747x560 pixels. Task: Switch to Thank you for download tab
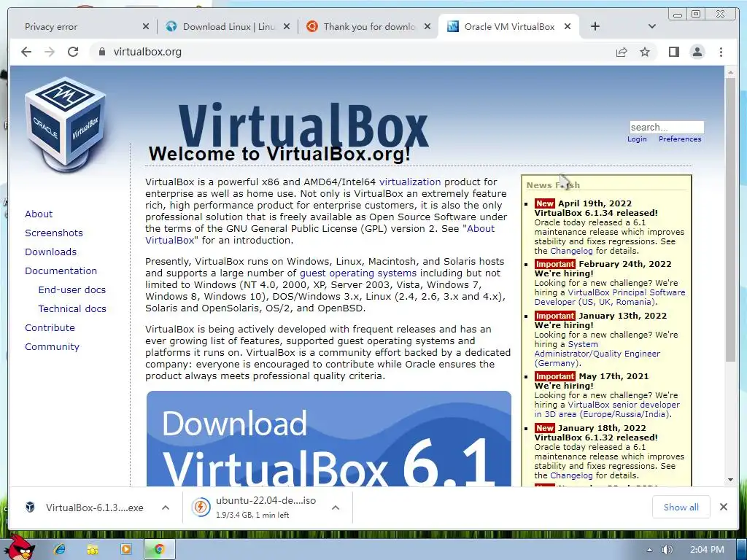368,27
